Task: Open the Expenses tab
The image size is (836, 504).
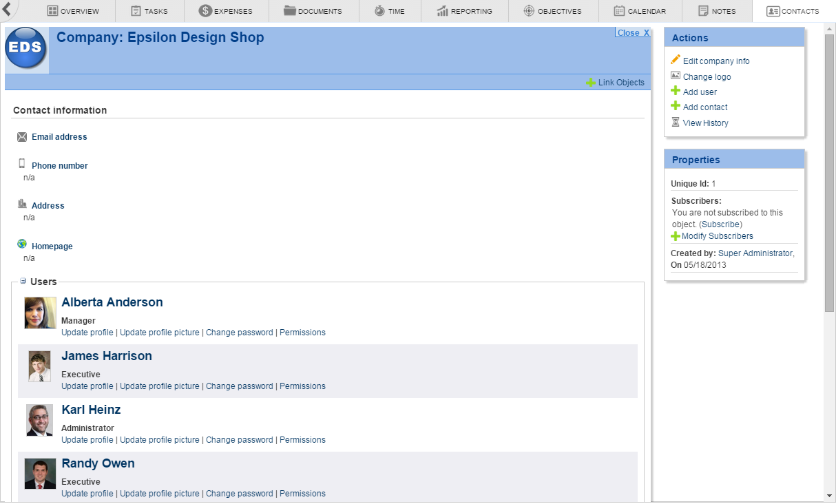Action: pyautogui.click(x=226, y=11)
